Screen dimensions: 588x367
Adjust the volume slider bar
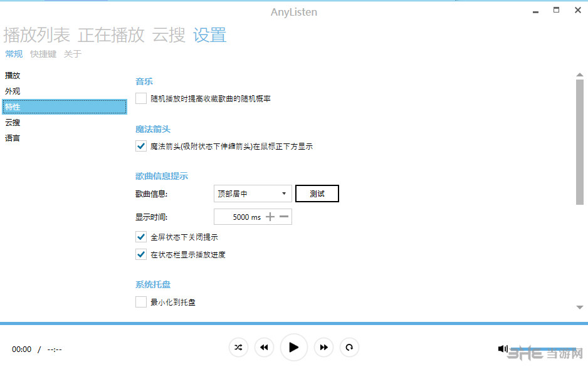tap(543, 349)
